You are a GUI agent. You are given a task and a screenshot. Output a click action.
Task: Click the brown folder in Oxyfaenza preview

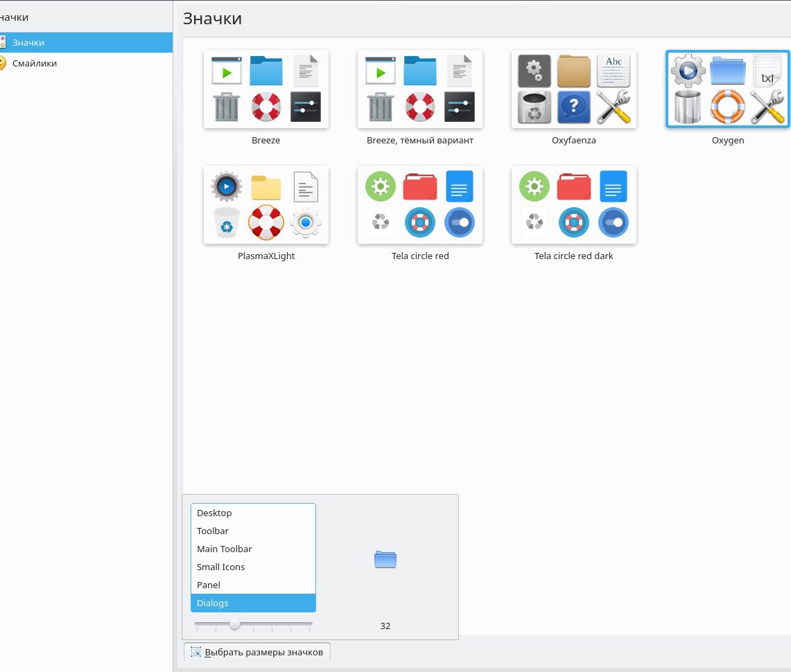coord(573,71)
